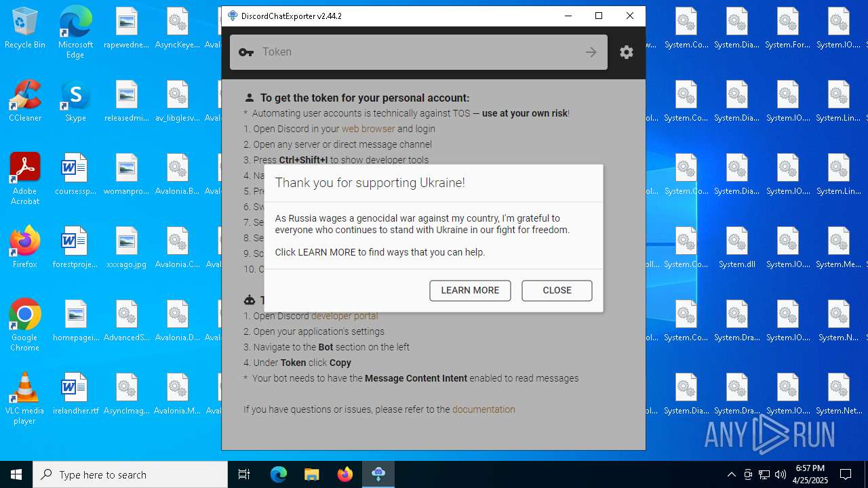The image size is (868, 488).
Task: Select the AsyncKeye... file icon
Action: [x=178, y=28]
